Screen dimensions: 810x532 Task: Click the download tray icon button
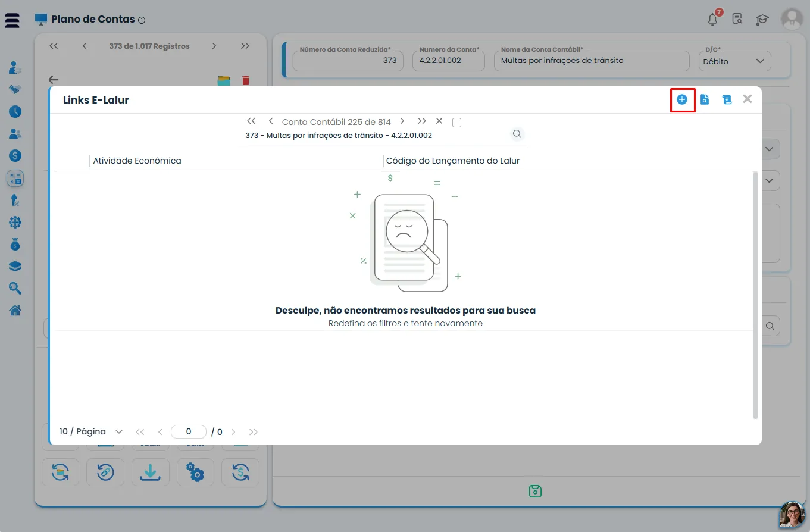pos(151,472)
